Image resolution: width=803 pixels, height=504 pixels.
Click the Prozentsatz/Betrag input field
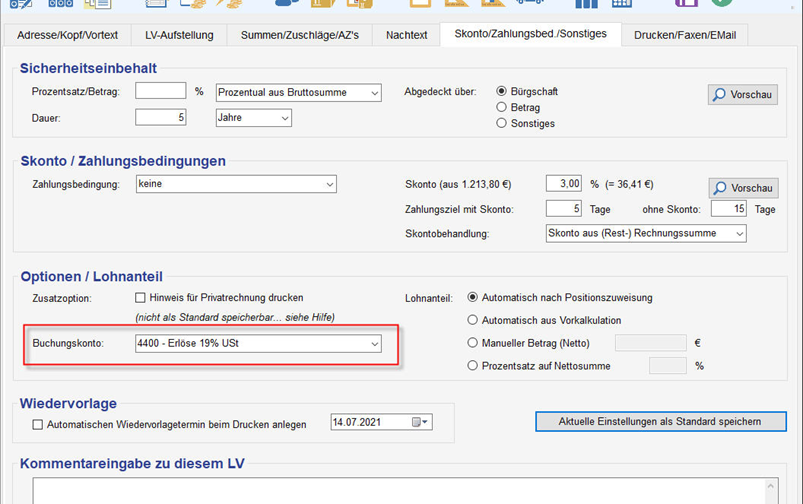[160, 91]
